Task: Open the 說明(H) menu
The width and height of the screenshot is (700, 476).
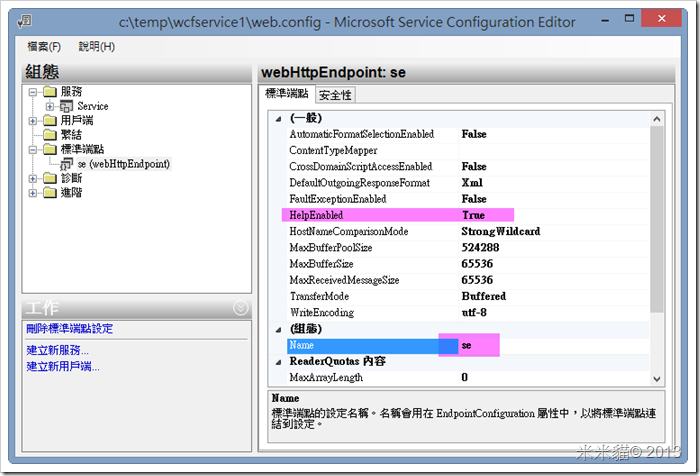Action: (x=96, y=46)
